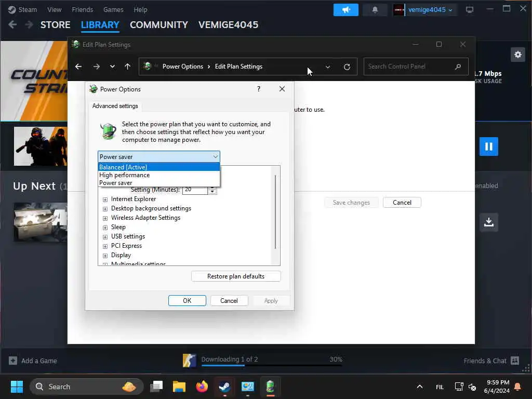Expand PCI Express tree node
This screenshot has height=399, width=532.
[x=105, y=246]
